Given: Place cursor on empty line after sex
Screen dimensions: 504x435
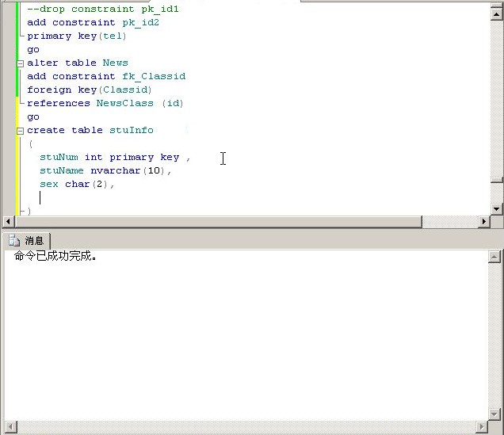Looking at the screenshot, I should click(40, 198).
